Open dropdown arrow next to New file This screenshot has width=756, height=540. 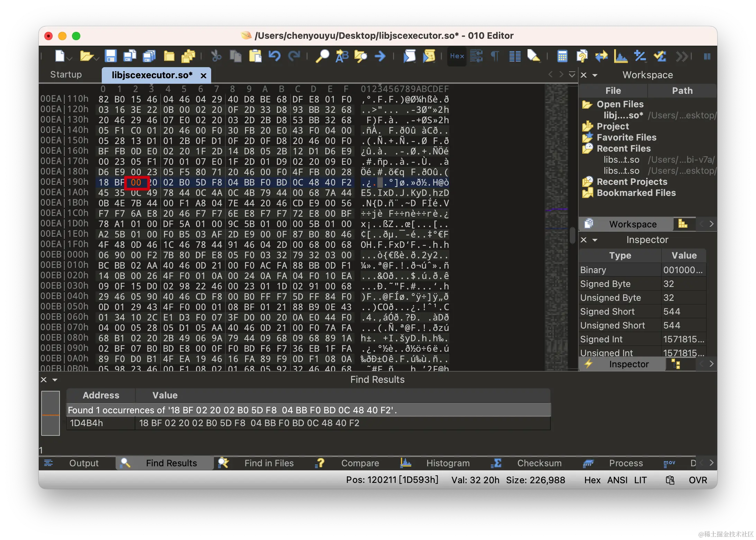(x=70, y=59)
